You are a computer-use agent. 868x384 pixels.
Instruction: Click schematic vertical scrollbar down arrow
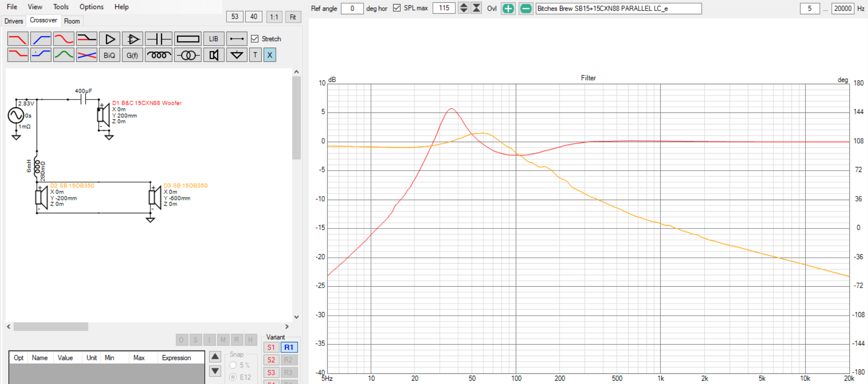[297, 317]
